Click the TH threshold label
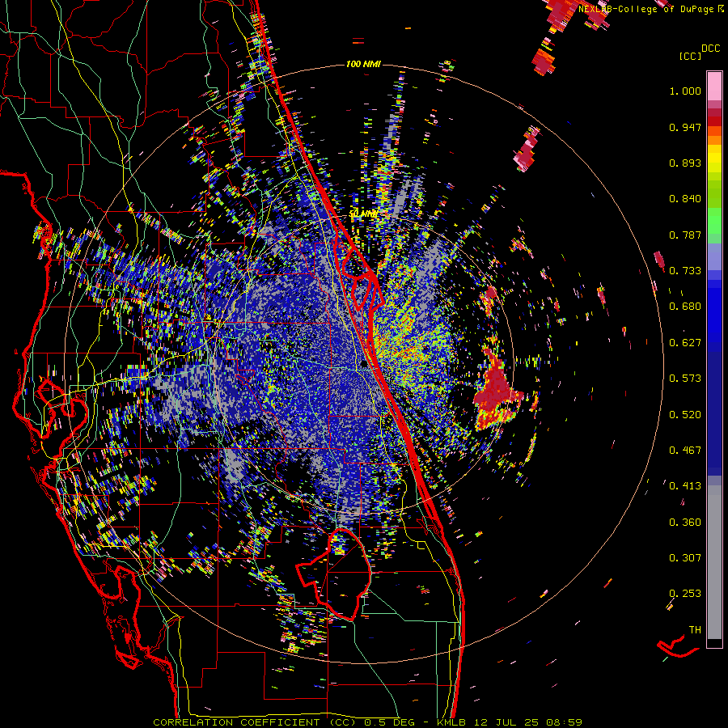Screen dimensions: 728x728 point(695,630)
